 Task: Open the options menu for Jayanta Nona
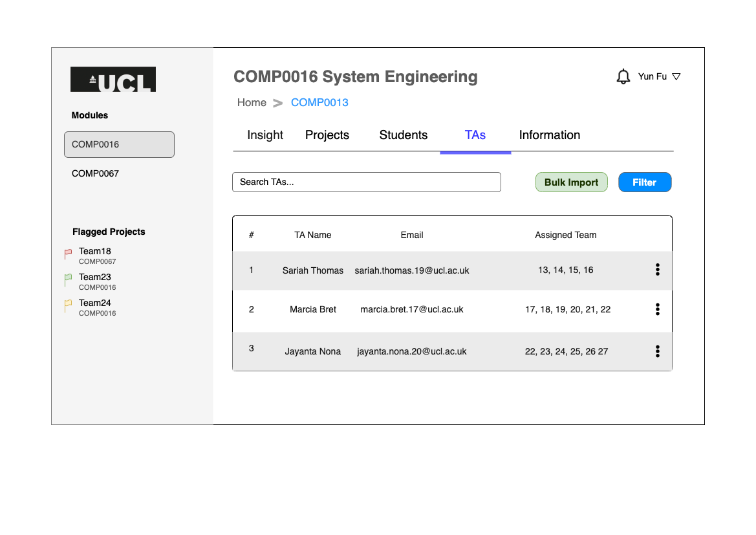coord(657,351)
